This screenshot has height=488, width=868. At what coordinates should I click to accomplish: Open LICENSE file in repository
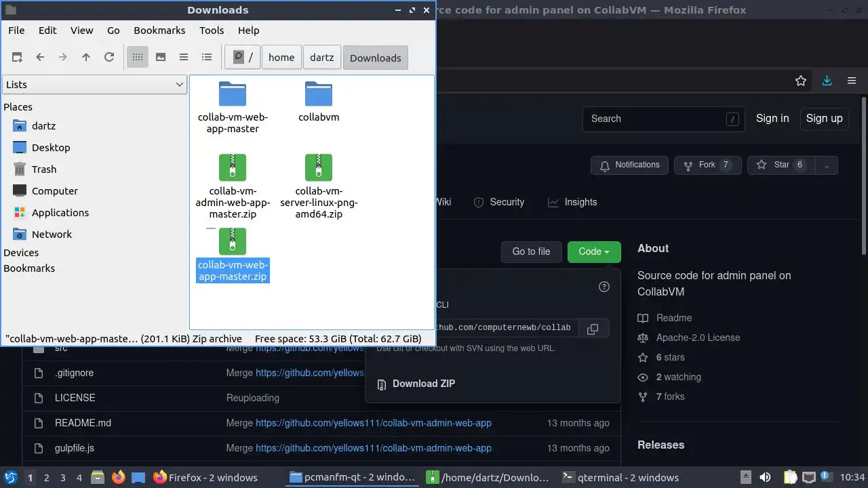(75, 398)
